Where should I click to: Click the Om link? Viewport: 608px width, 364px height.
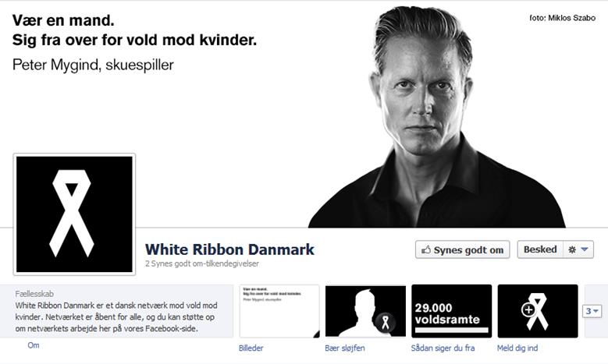click(x=34, y=345)
